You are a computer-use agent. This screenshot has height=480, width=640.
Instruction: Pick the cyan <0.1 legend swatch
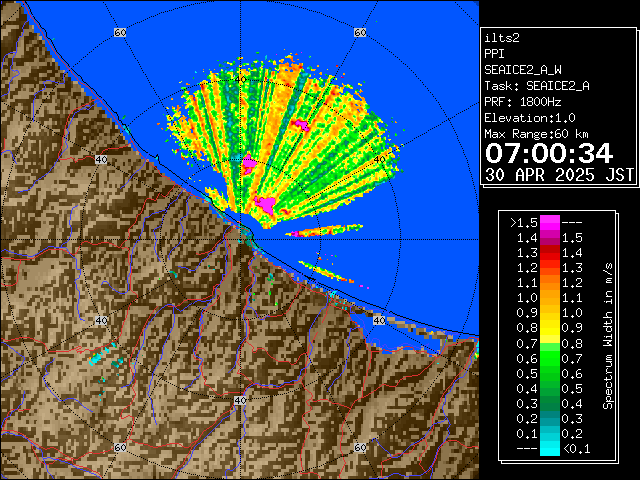(550, 449)
